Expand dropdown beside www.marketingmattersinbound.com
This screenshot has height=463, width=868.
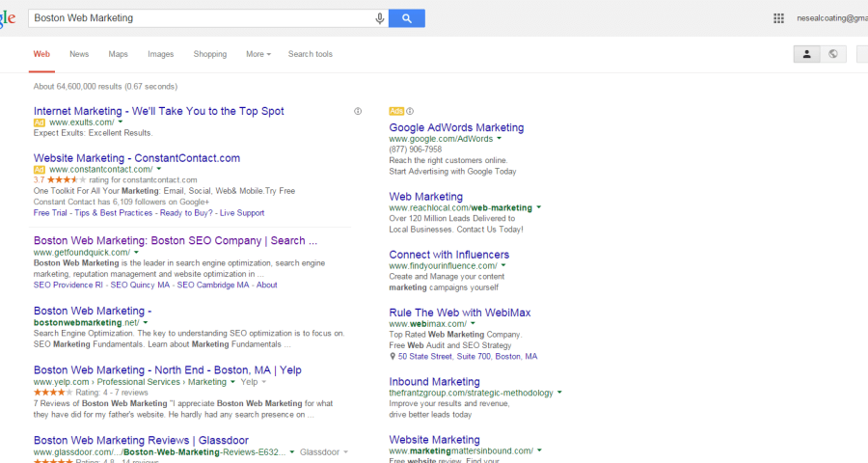coord(539,450)
